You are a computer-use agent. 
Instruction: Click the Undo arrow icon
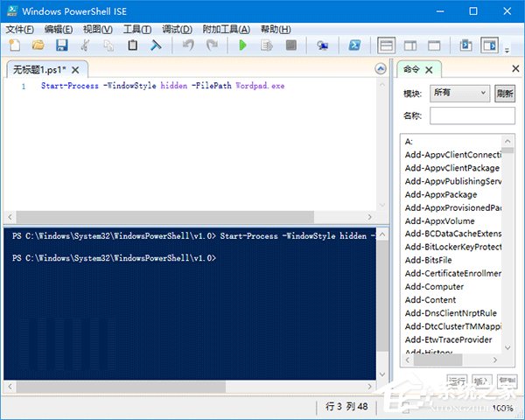[x=188, y=45]
